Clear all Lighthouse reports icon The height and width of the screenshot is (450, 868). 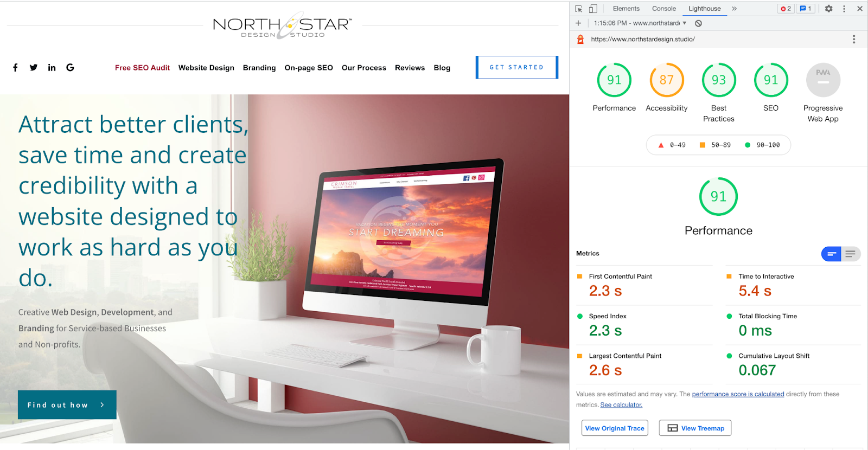tap(699, 23)
